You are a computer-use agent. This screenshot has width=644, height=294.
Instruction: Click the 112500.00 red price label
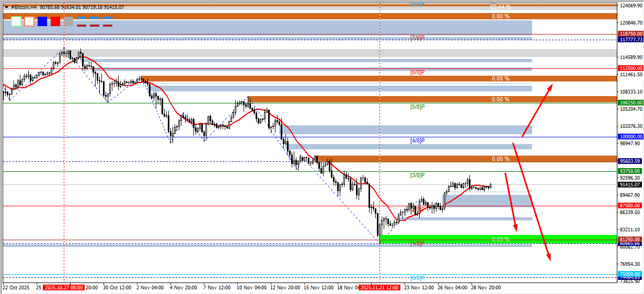point(630,68)
